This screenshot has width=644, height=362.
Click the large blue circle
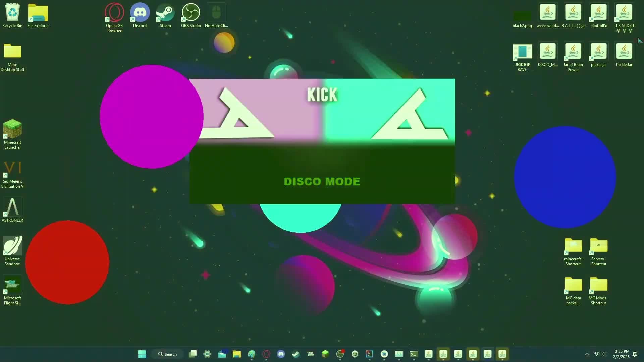565,177
